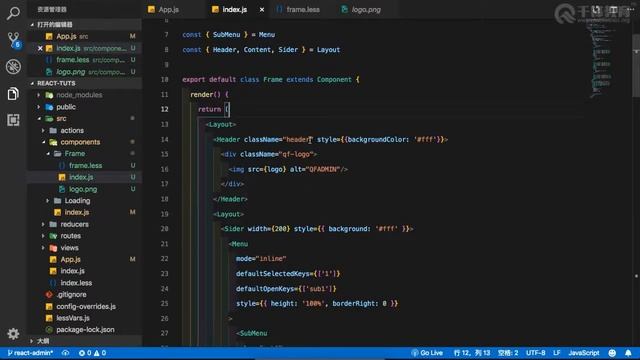This screenshot has height=360, width=640.
Task: Open the Debug view icon
Action: pyautogui.click(x=13, y=67)
